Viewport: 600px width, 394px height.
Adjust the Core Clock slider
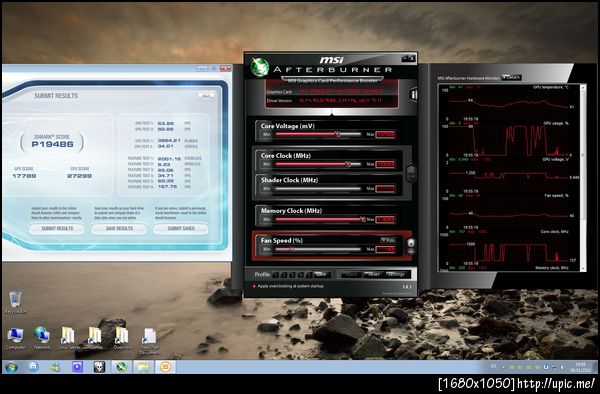pos(318,164)
